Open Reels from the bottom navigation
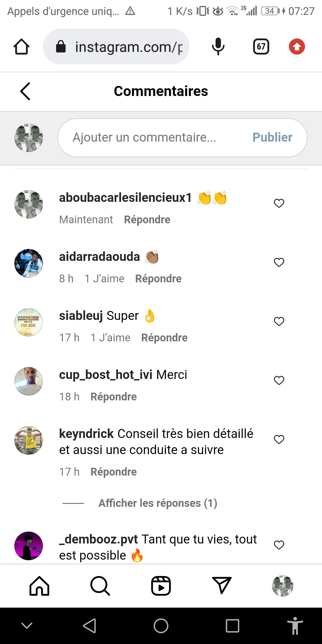The width and height of the screenshot is (322, 644). tap(161, 586)
